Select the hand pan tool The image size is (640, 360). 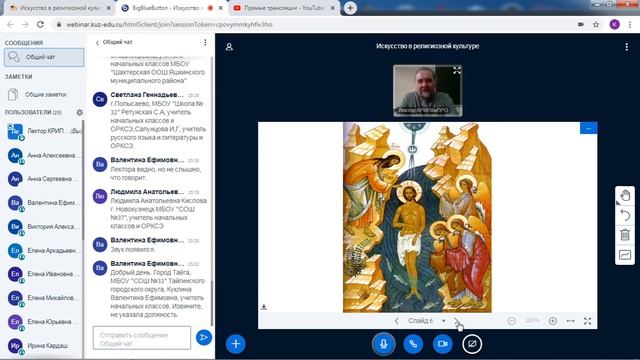click(625, 196)
